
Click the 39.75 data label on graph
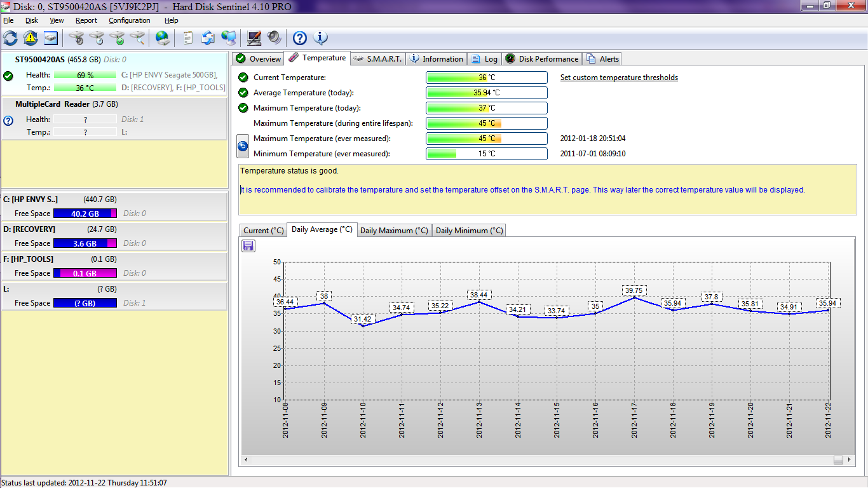point(634,290)
